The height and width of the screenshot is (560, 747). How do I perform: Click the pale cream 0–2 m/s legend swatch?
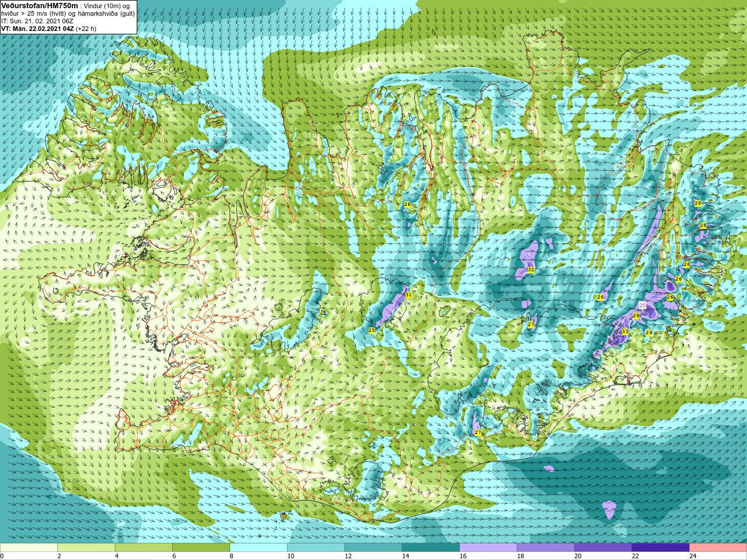pos(29,548)
